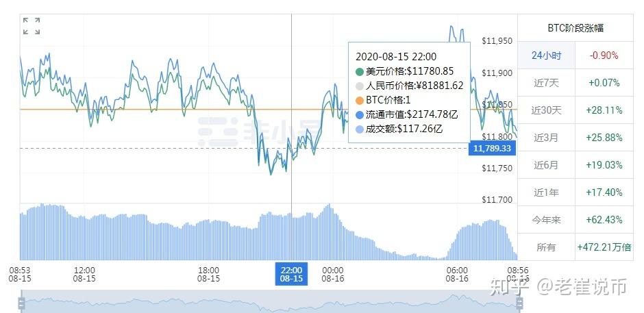Click the fullscreen expand icon on chart

(x=32, y=26)
